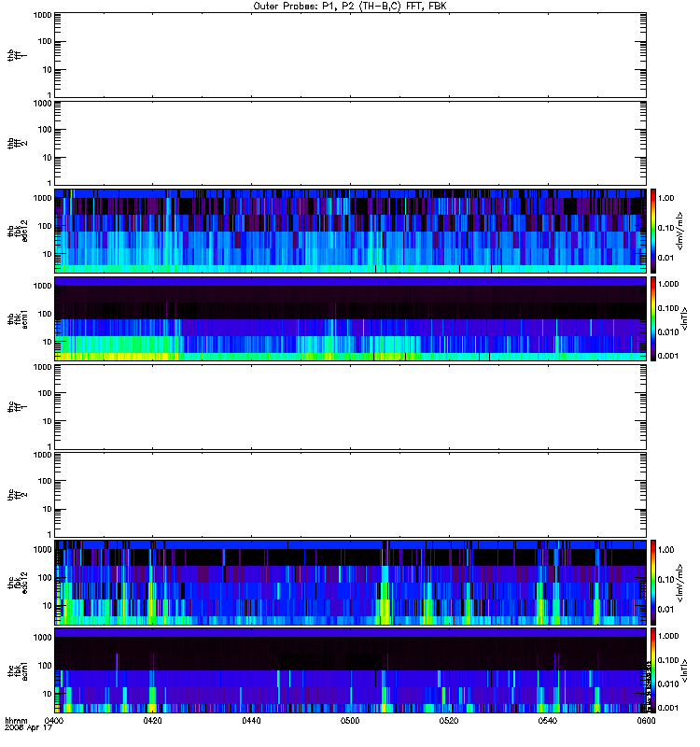Click the <|mV/m|> unit label of thc edc12 color bar
The height and width of the screenshot is (747, 700).
point(680,583)
